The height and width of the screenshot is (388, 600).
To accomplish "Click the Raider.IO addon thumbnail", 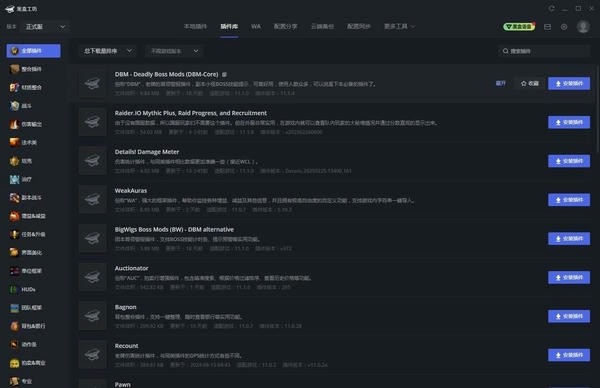I will point(92,122).
